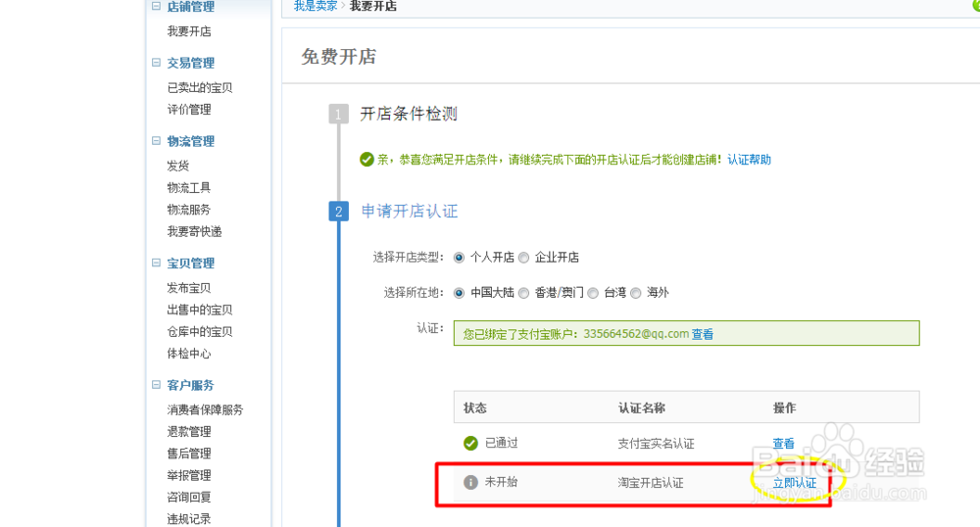Click the grey 未开始 info icon
Image resolution: width=980 pixels, height=527 pixels.
click(x=470, y=482)
